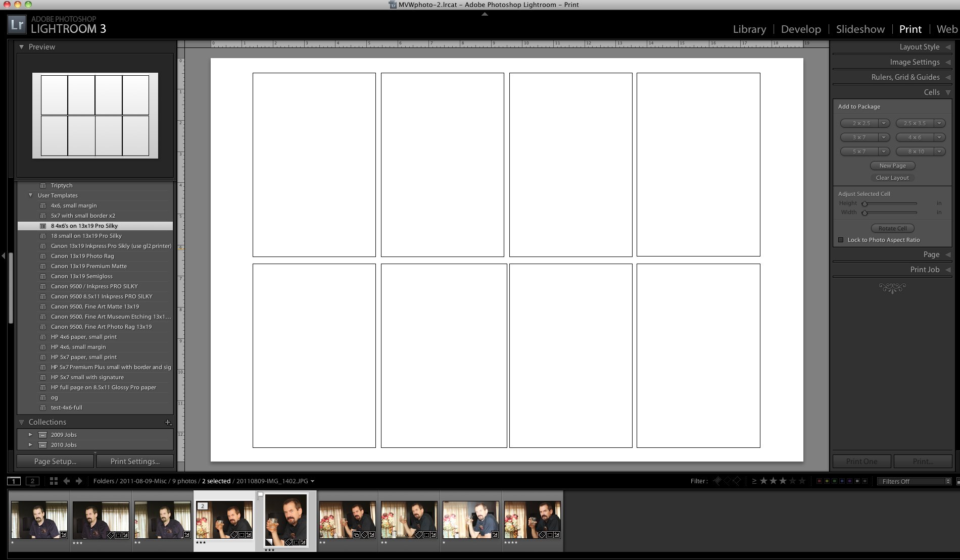Image resolution: width=960 pixels, height=560 pixels.
Task: Open the Filters Off dropdown
Action: (x=915, y=481)
